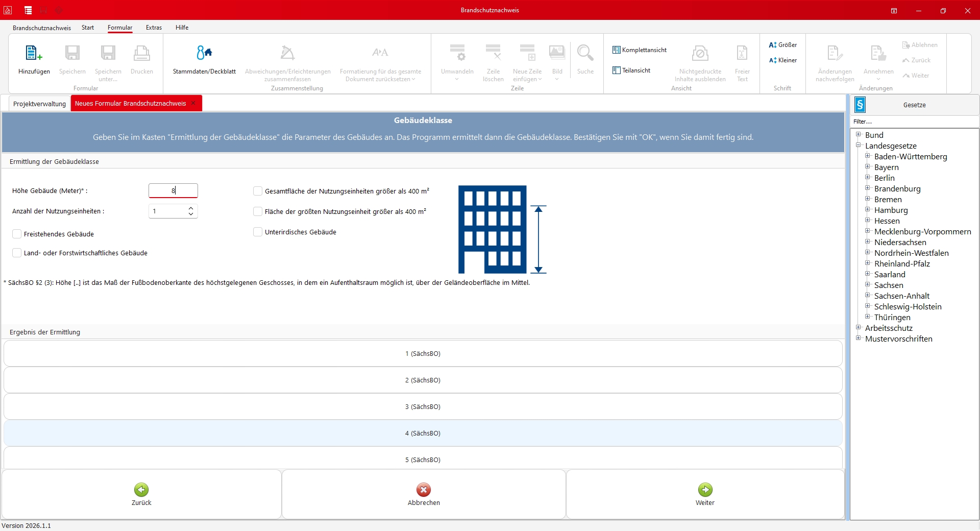Viewport: 980px width, 531px height.
Task: Expand the Bund tree node
Action: click(x=859, y=134)
